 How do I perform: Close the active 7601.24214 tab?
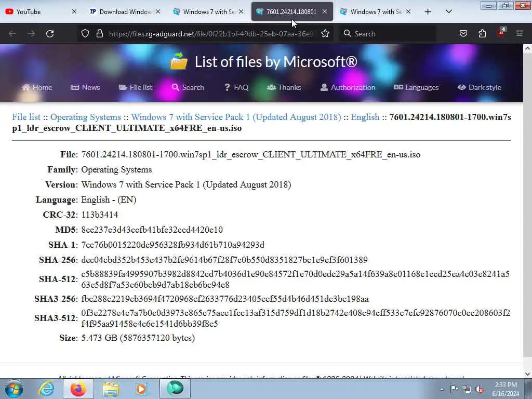[325, 12]
